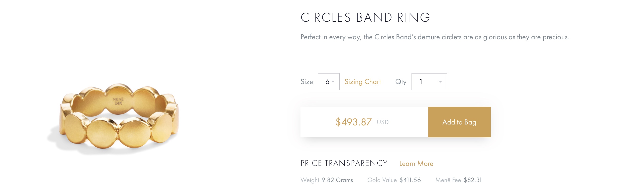Open the Sizing Chart link
The width and height of the screenshot is (644, 193).
pyautogui.click(x=363, y=82)
